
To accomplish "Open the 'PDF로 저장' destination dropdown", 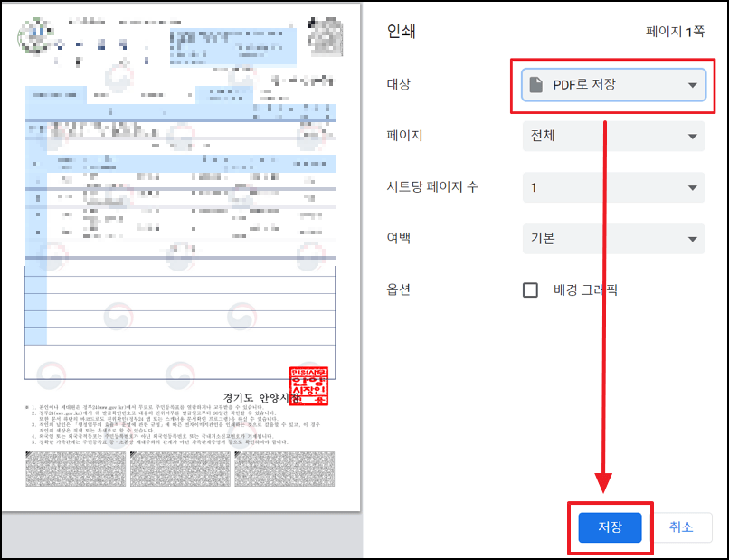I will click(x=612, y=83).
